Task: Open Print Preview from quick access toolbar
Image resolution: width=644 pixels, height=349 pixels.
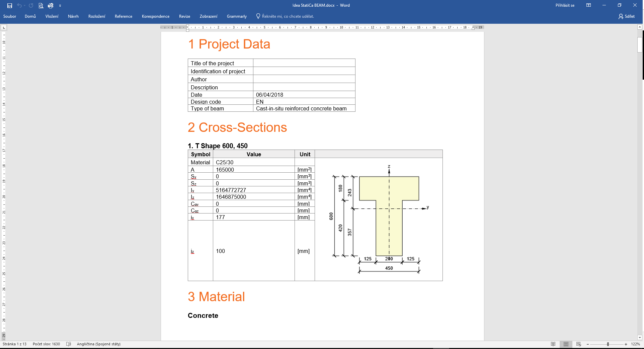Action: click(41, 5)
